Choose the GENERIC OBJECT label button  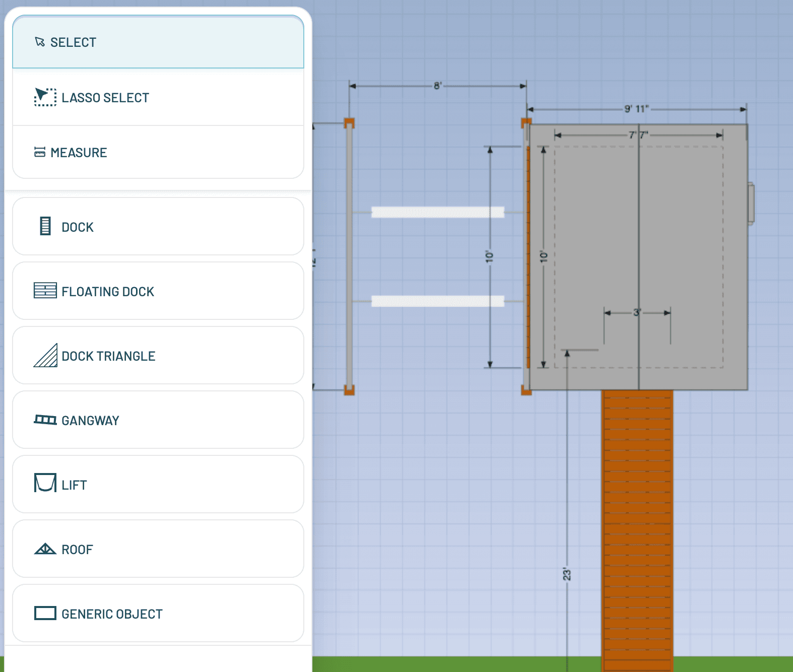112,614
